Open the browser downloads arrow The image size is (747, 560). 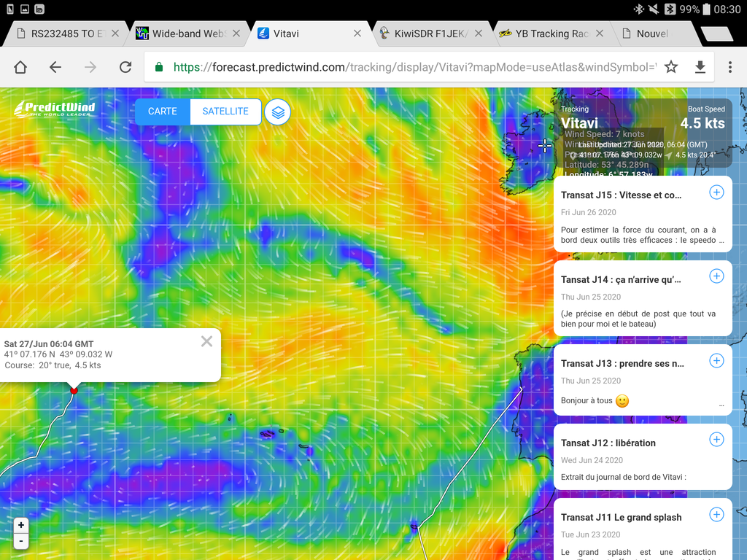(700, 67)
